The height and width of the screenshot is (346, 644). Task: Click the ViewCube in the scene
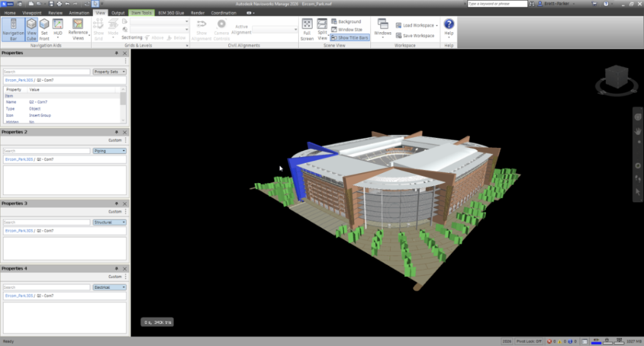[616, 77]
